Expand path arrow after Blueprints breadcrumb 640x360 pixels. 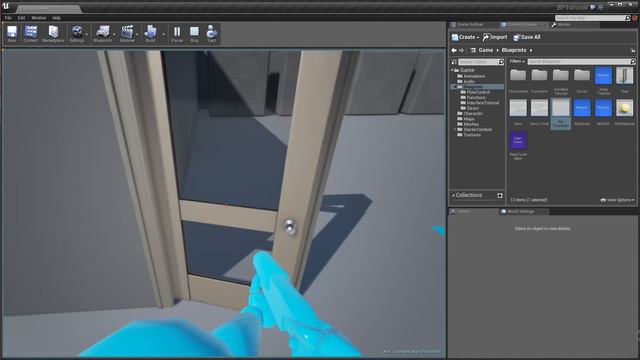tap(531, 50)
